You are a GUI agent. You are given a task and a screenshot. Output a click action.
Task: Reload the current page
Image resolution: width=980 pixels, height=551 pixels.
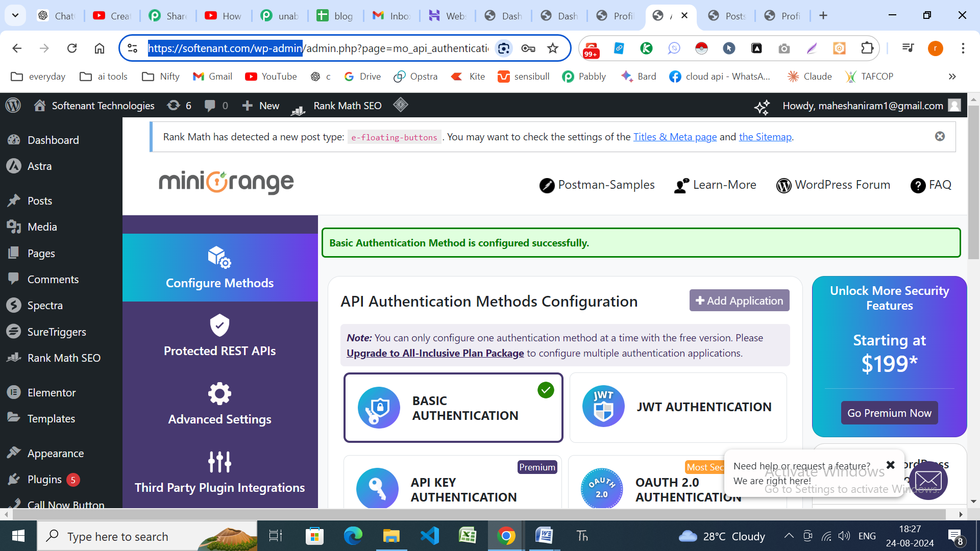72,48
